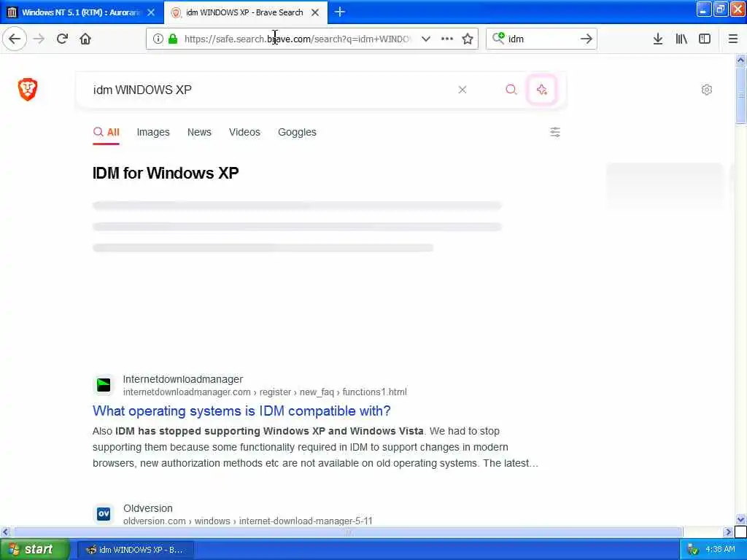
Task: Click the horizontal scrollbar left arrow
Action: tap(5, 532)
